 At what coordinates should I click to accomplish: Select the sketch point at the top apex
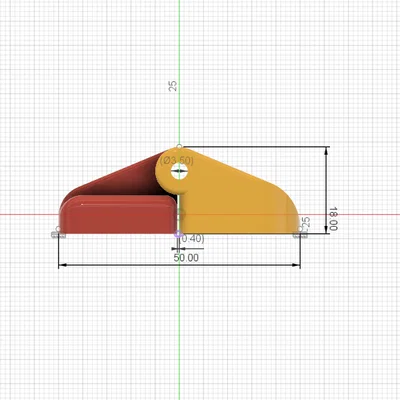179,146
